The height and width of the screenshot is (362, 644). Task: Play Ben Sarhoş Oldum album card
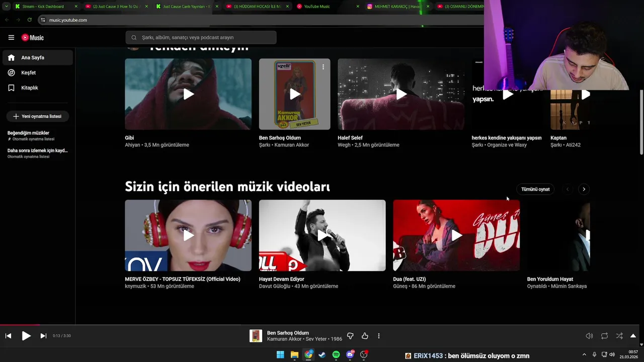coord(295,94)
